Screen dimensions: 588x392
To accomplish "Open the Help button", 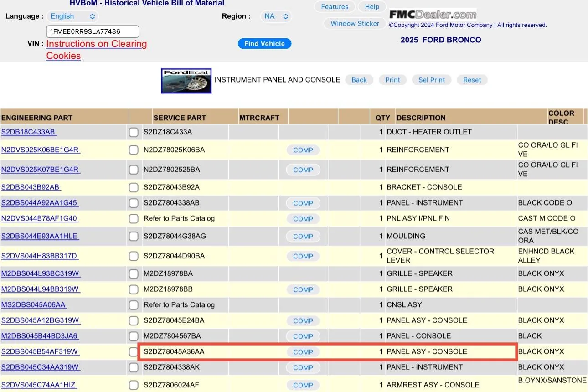I will [x=372, y=7].
